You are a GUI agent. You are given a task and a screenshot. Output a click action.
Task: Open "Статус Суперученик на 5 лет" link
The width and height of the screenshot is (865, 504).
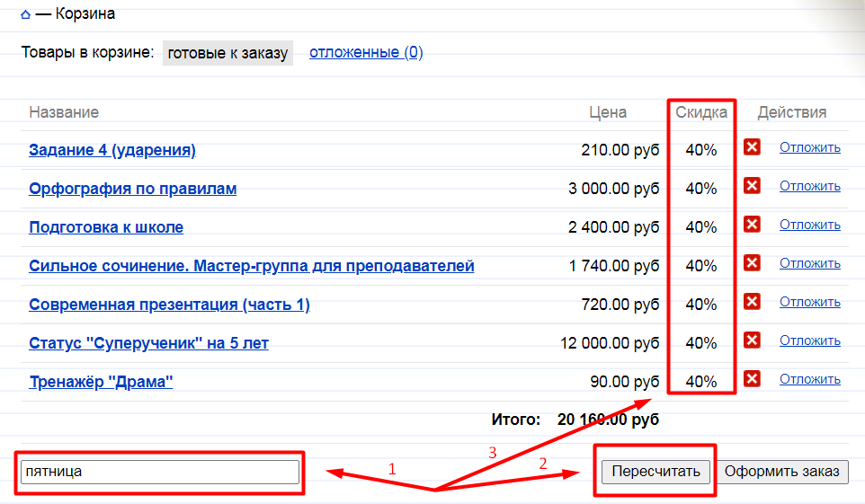(x=148, y=343)
